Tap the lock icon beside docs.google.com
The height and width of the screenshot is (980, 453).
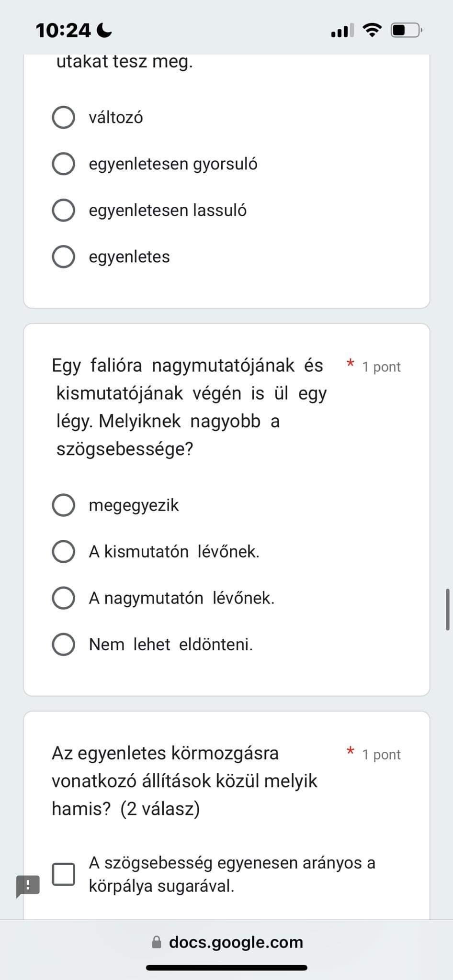point(157,942)
